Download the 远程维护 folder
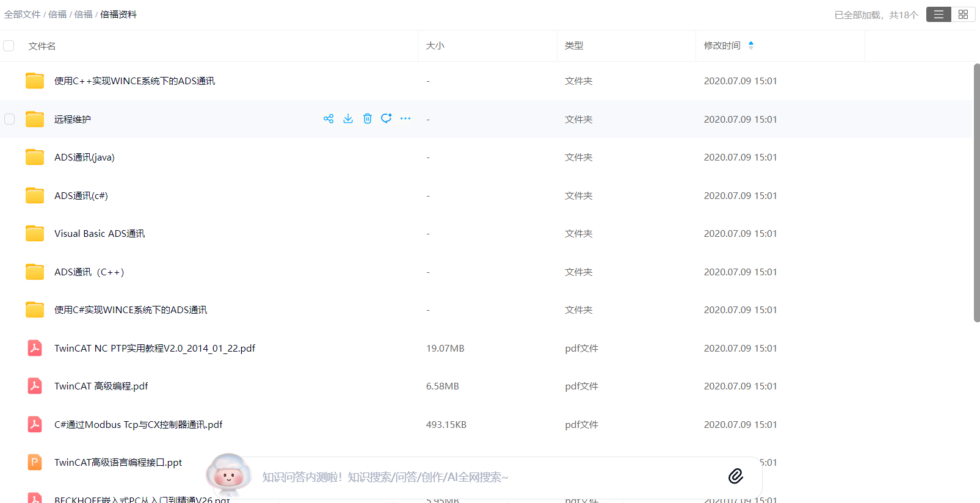The width and height of the screenshot is (980, 503). coord(348,118)
